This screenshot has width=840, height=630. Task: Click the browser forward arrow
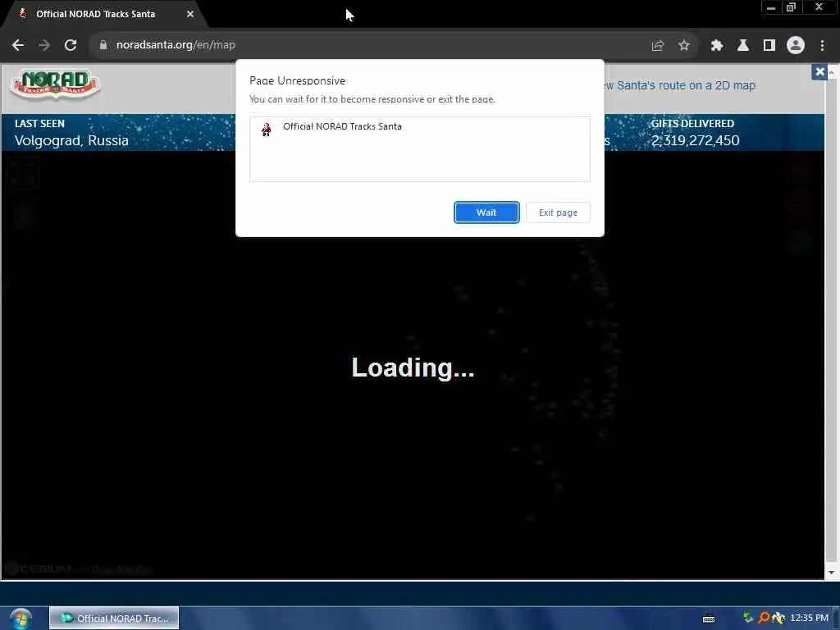point(44,45)
